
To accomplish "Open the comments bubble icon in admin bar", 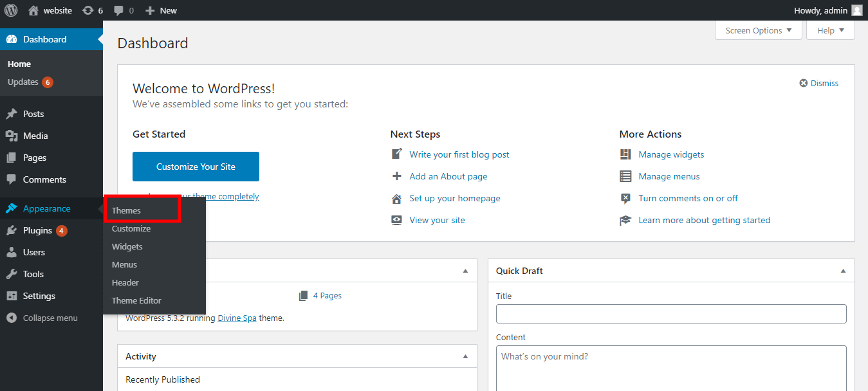I will pyautogui.click(x=119, y=10).
